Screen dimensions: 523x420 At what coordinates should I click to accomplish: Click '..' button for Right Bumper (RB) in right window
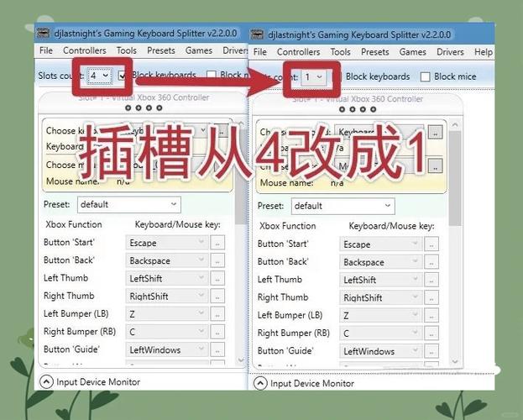431,333
